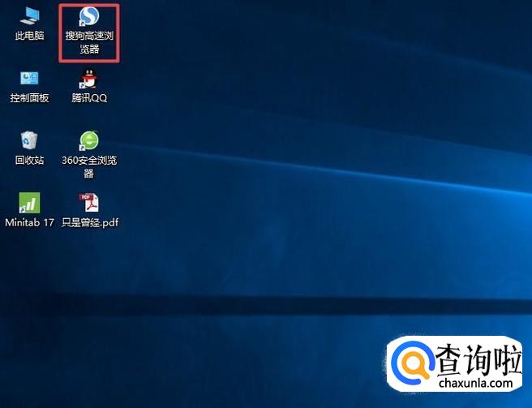Select the 搜狗高速浏览器 shortcut icon
Screen dimensions: 532x408
point(89,16)
